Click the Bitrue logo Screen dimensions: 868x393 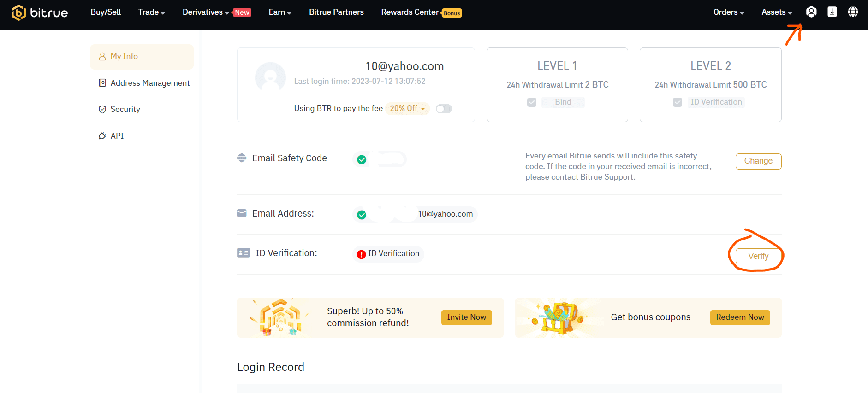pos(39,12)
